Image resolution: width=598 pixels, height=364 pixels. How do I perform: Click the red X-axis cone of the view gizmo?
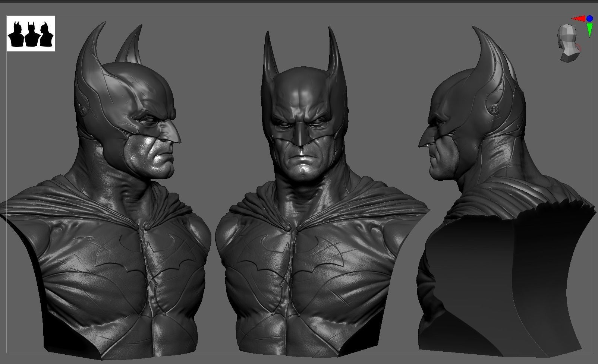tap(579, 19)
